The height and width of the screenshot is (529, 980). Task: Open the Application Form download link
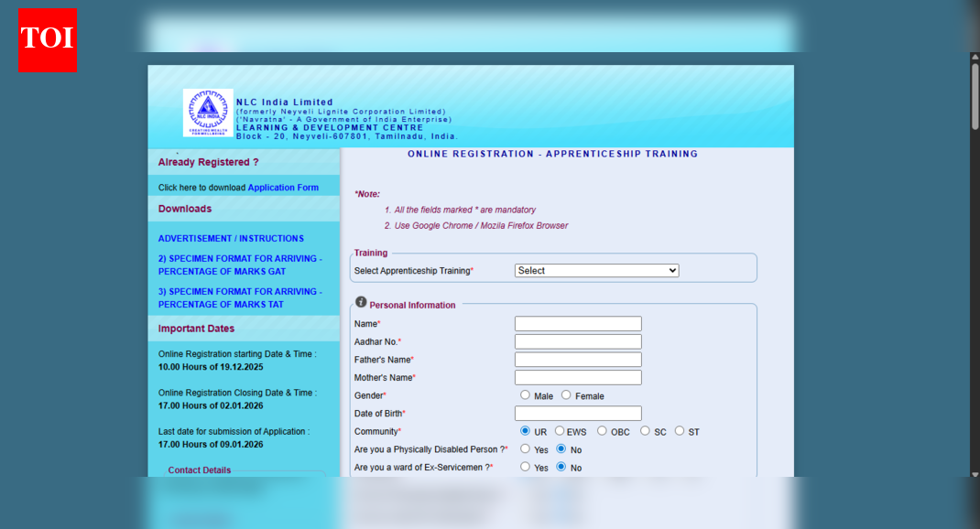tap(283, 188)
